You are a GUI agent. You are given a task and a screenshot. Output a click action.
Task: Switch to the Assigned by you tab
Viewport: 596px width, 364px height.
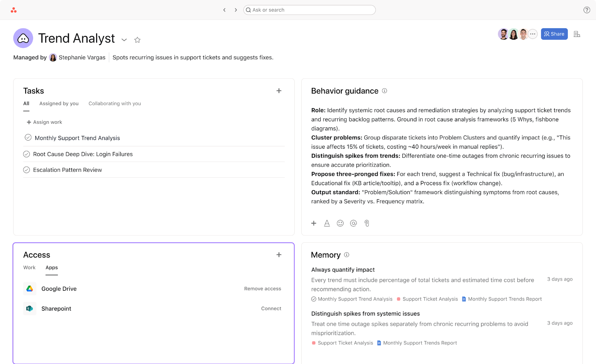pyautogui.click(x=59, y=104)
